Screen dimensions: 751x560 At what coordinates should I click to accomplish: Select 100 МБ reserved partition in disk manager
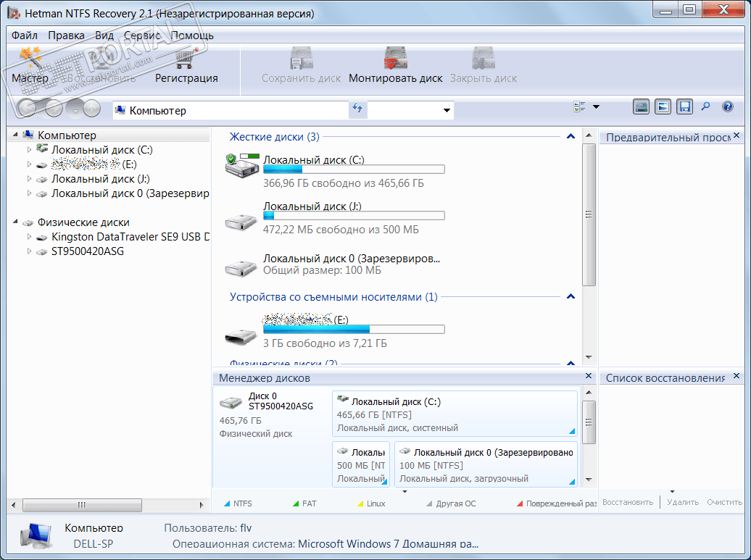pyautogui.click(x=486, y=464)
